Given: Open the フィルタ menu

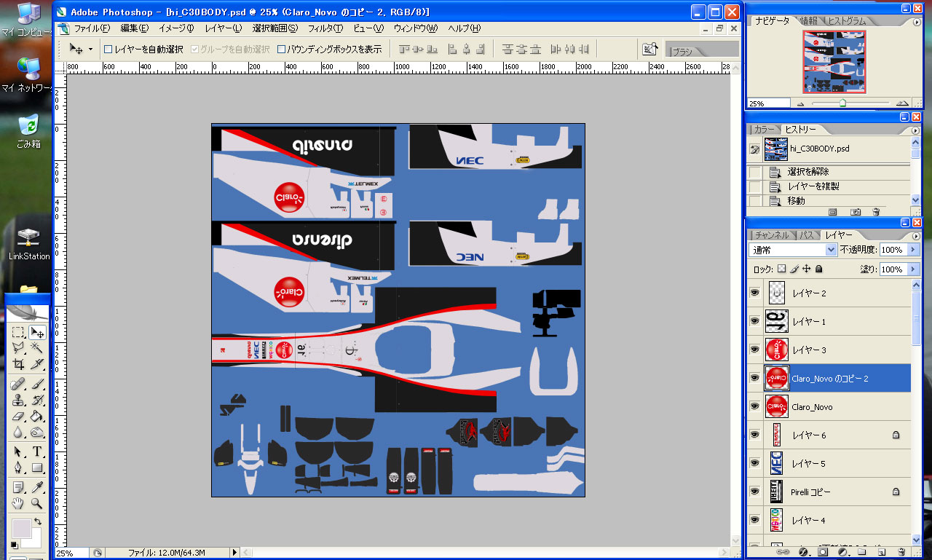Looking at the screenshot, I should [325, 28].
